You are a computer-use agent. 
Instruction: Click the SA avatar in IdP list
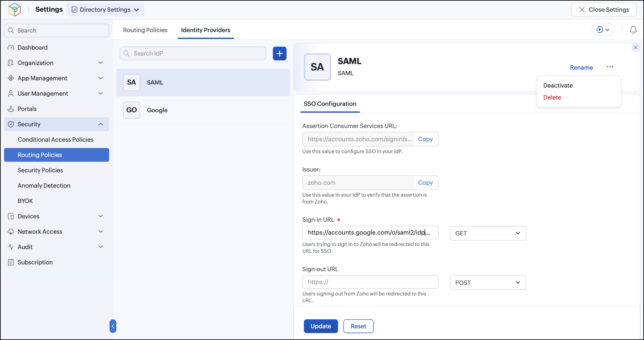coord(131,82)
